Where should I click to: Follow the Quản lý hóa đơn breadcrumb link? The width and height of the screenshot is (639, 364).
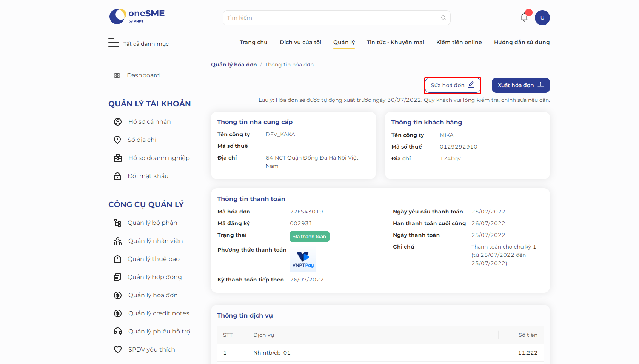pos(234,65)
